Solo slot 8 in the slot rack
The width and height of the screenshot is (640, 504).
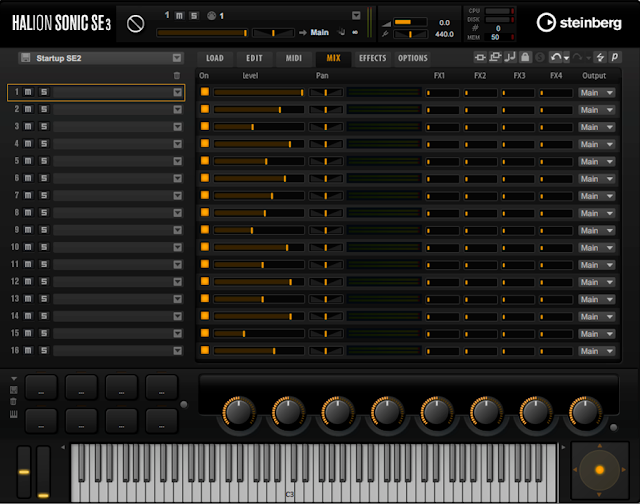(44, 213)
